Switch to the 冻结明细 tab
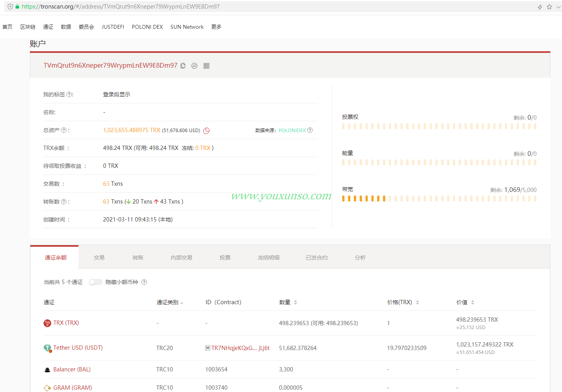Screen dimensions: 562x392 [268, 258]
